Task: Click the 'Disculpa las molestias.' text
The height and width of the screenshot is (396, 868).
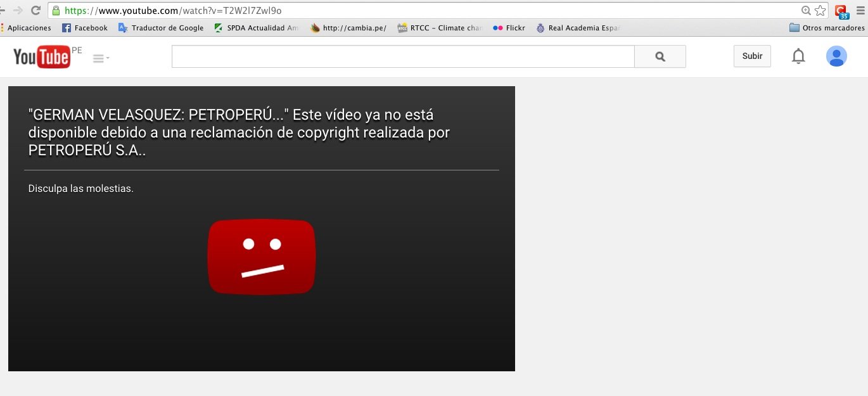Action: tap(81, 188)
